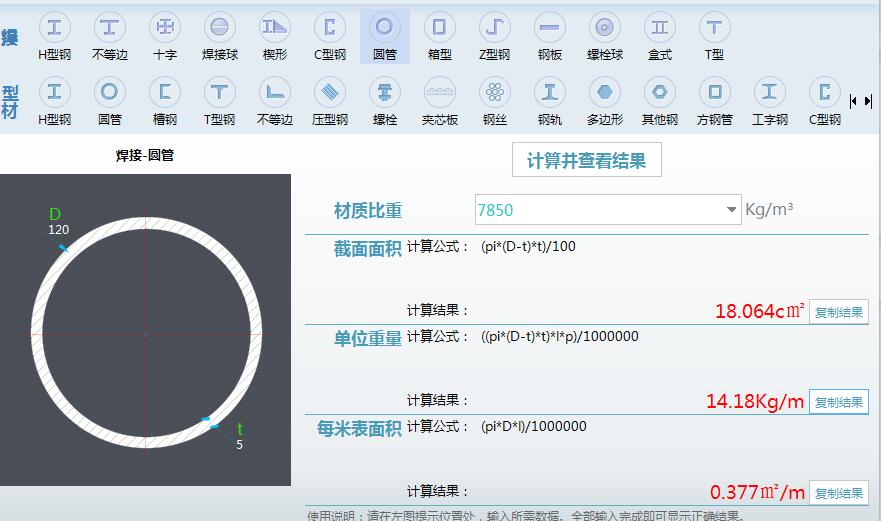Select 压型钢 profile icon

[330, 92]
